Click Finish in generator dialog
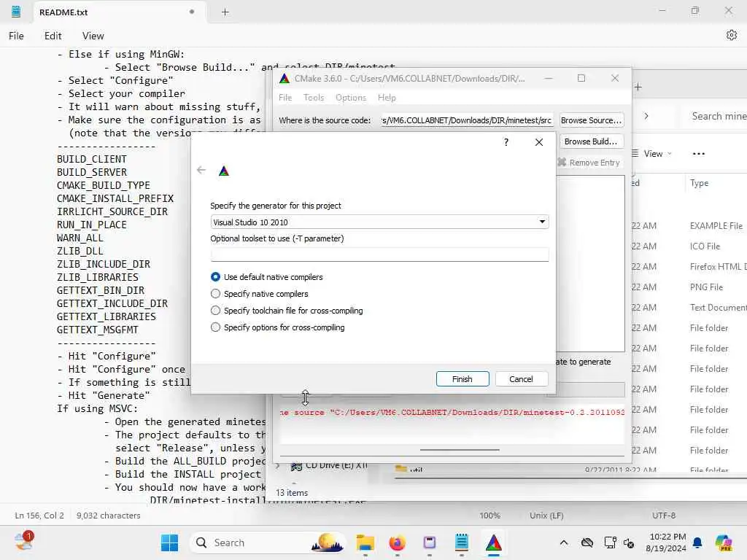This screenshot has height=560, width=747. [x=462, y=379]
